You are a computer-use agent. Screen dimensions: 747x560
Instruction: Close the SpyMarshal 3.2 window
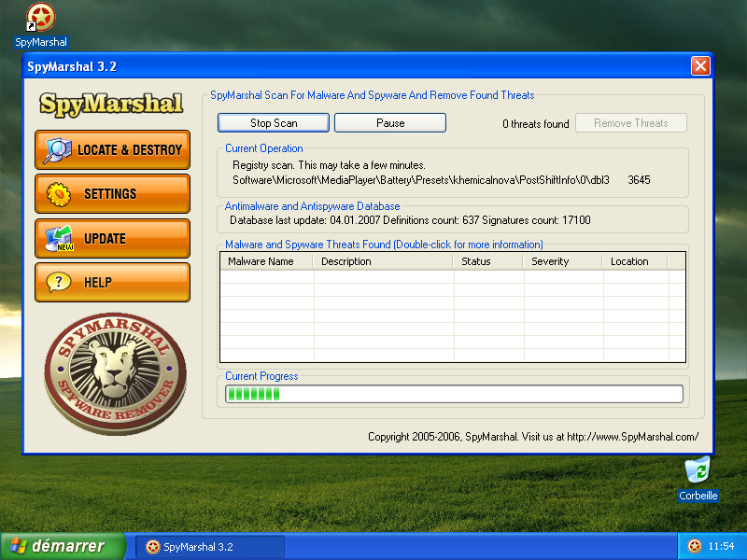pyautogui.click(x=700, y=65)
